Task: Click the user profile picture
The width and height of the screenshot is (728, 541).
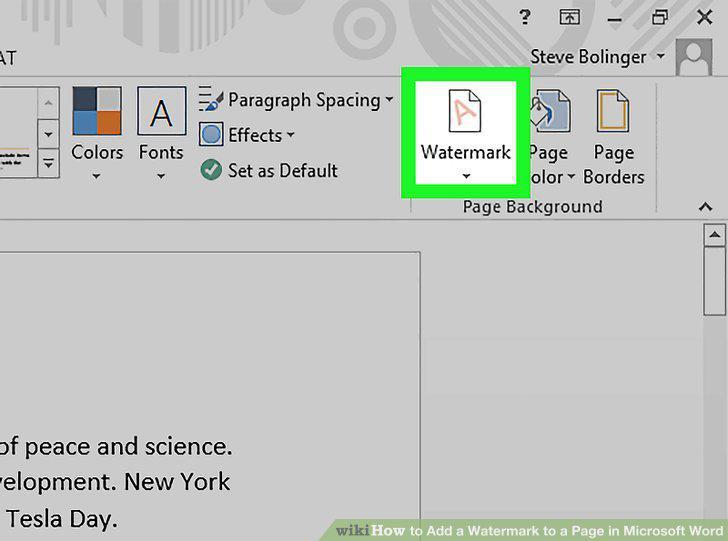Action: click(694, 57)
